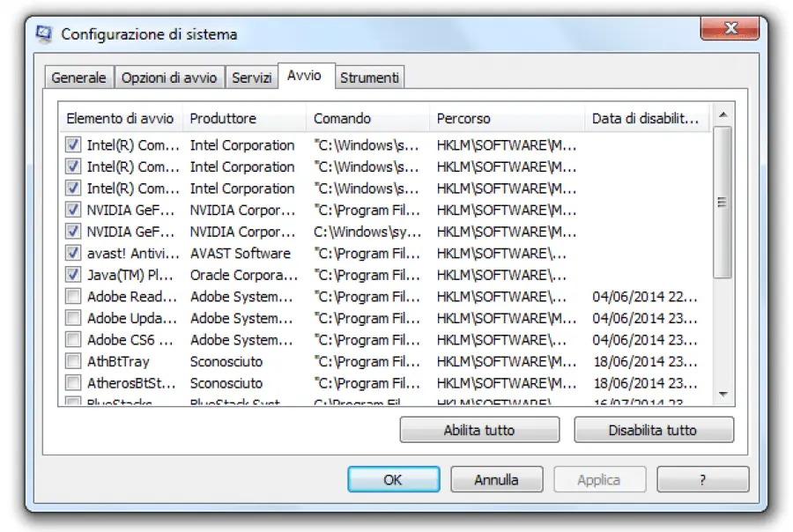The height and width of the screenshot is (532, 793).
Task: Enable the Adobe Updater startup item
Action: tap(74, 318)
